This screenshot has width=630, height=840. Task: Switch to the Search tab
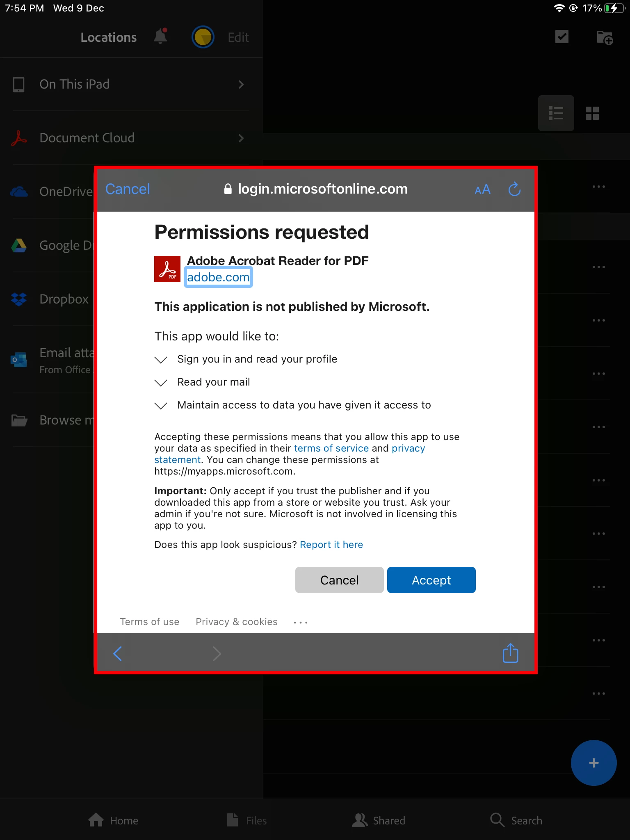(x=516, y=820)
